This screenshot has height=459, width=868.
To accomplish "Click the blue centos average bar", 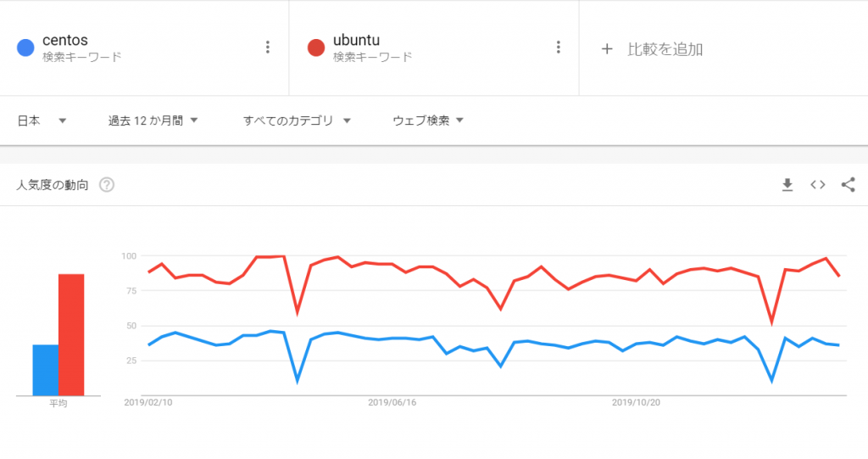I will [46, 370].
